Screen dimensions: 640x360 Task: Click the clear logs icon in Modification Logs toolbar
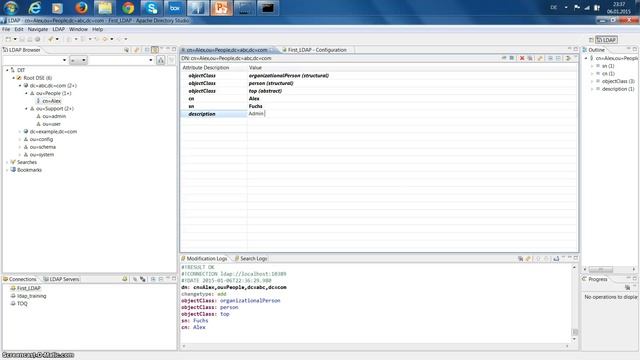(x=528, y=258)
